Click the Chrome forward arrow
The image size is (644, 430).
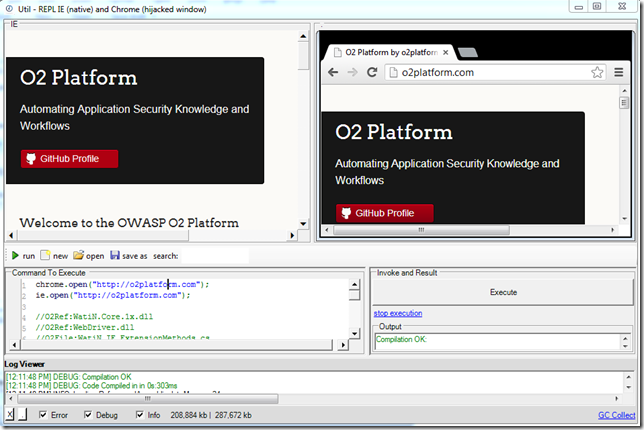pyautogui.click(x=351, y=72)
